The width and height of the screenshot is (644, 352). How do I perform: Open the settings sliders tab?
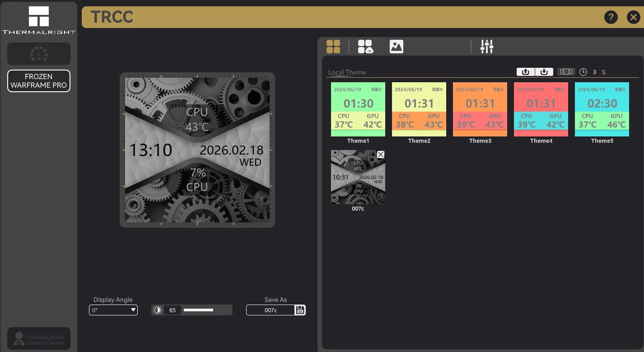pos(487,47)
